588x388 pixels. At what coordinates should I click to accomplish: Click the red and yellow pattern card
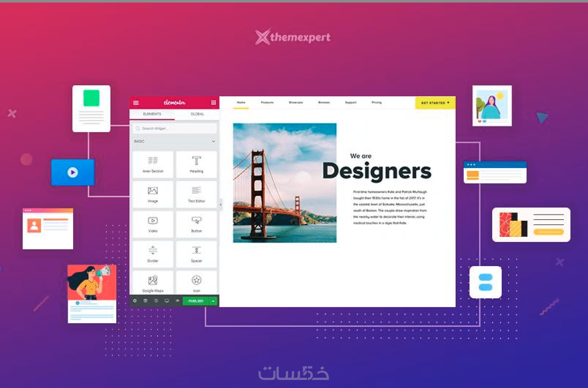[x=531, y=225]
